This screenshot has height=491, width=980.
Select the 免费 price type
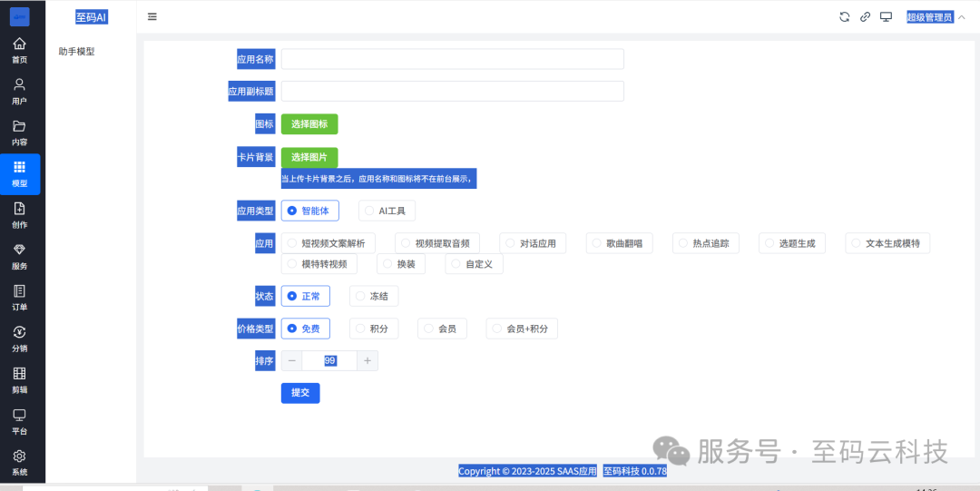tap(306, 329)
